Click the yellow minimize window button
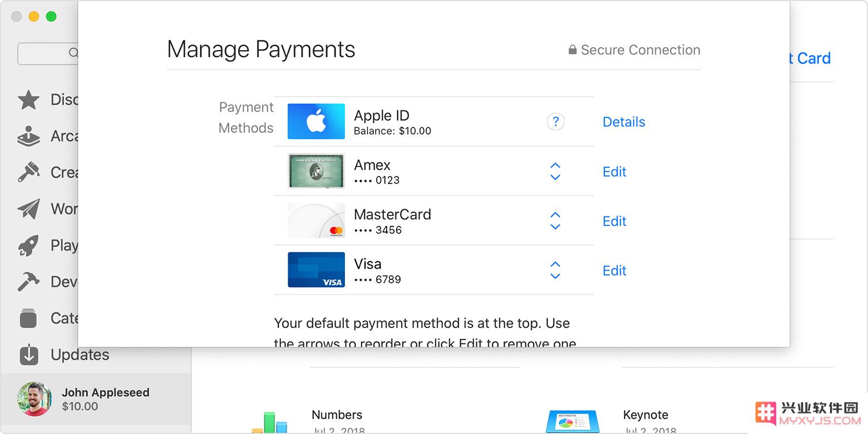 [33, 16]
